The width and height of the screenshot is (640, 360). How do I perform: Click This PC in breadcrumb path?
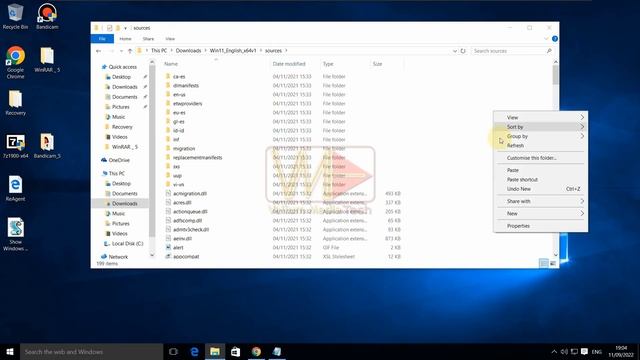click(159, 51)
